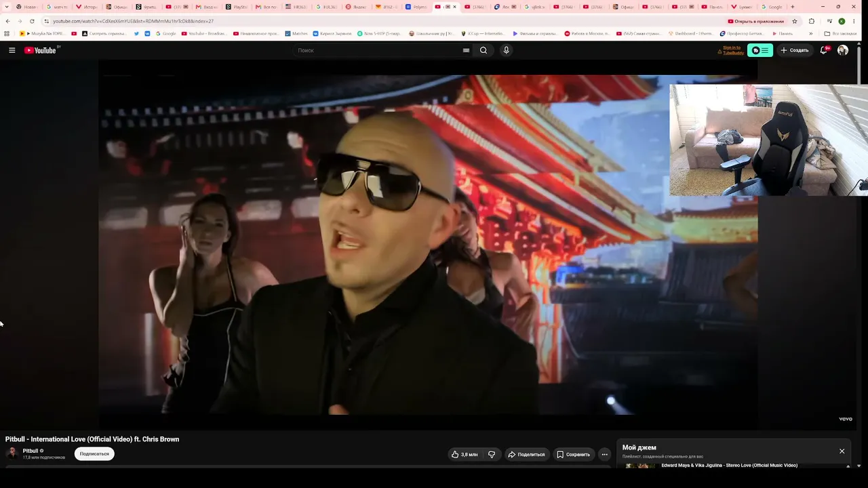Viewport: 868px width, 488px height.
Task: Switch to the Gmail Вход tab
Action: [x=208, y=7]
